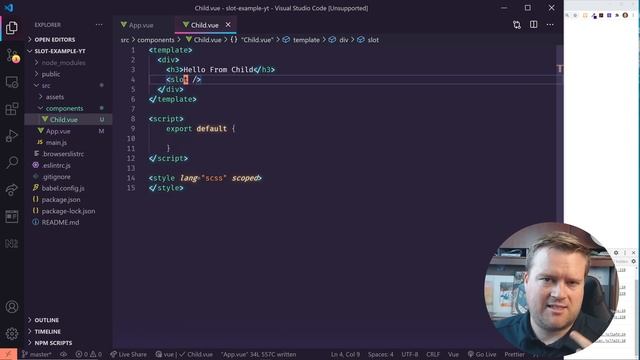Open Live Share view in activity bar
This screenshot has width=640, height=360.
coord(12,189)
